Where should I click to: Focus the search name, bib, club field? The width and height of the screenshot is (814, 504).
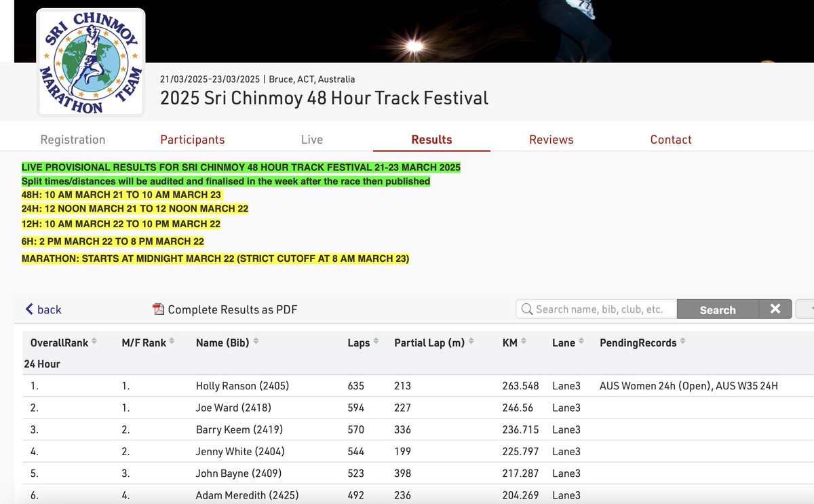click(x=597, y=309)
